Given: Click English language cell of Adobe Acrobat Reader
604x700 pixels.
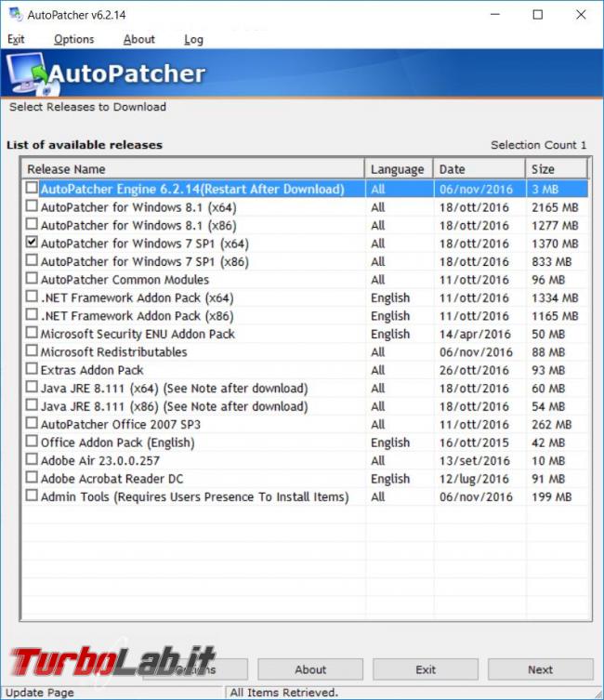Looking at the screenshot, I should 390,479.
